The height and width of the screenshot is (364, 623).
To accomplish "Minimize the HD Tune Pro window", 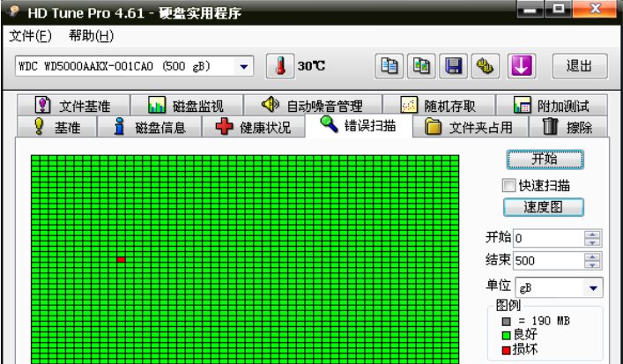I will tap(530, 9).
